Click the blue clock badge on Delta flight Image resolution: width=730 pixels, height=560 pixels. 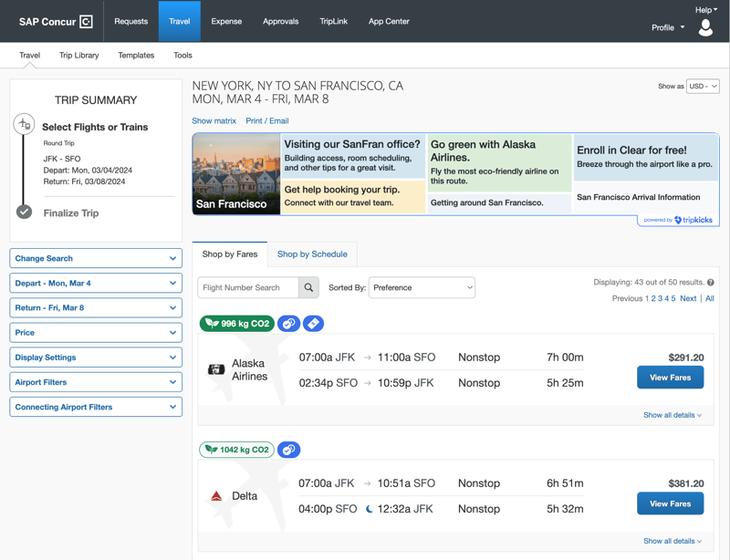pos(289,450)
